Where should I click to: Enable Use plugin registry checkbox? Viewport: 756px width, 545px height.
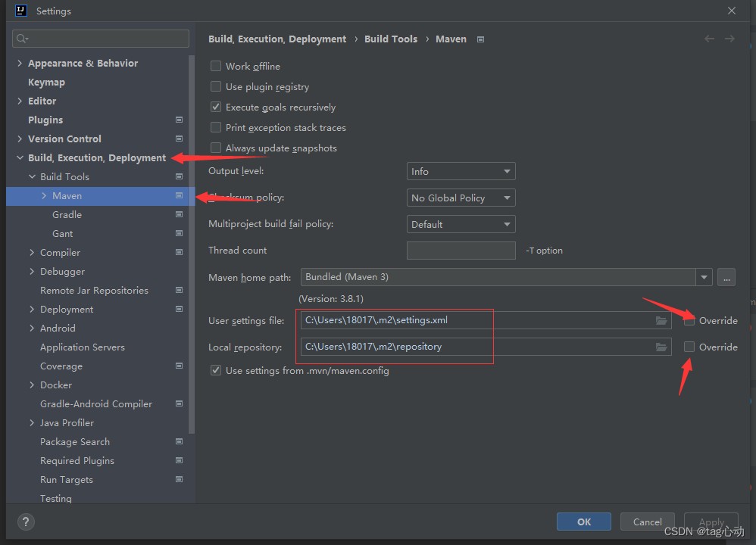coord(216,87)
